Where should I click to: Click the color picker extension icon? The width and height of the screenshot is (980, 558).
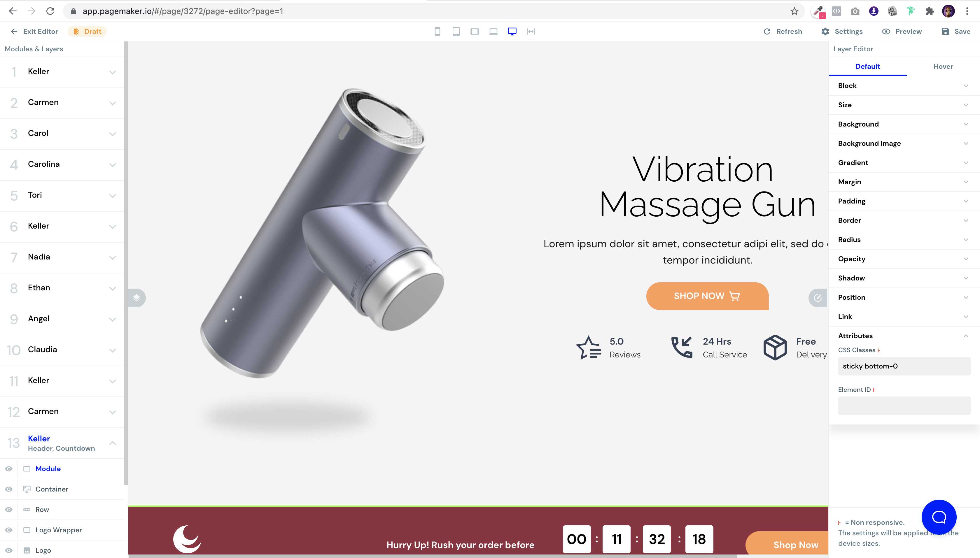[x=819, y=11]
